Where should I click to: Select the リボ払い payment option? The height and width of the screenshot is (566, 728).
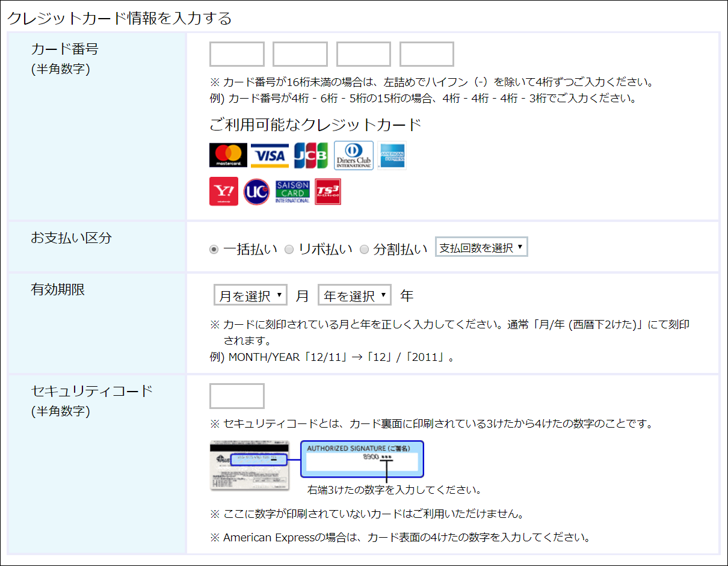(289, 250)
